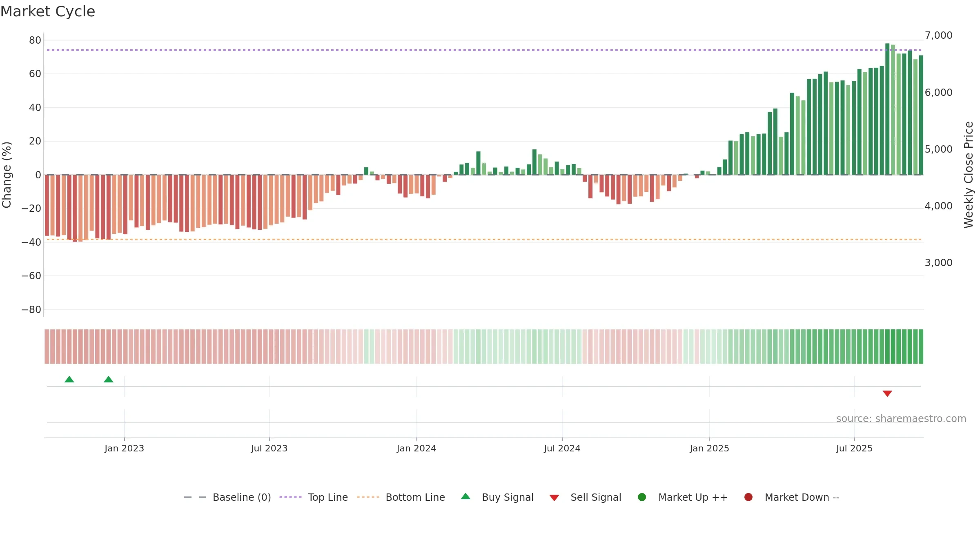The height and width of the screenshot is (551, 980).
Task: Click the purple dotted top line in chart
Action: pos(484,50)
